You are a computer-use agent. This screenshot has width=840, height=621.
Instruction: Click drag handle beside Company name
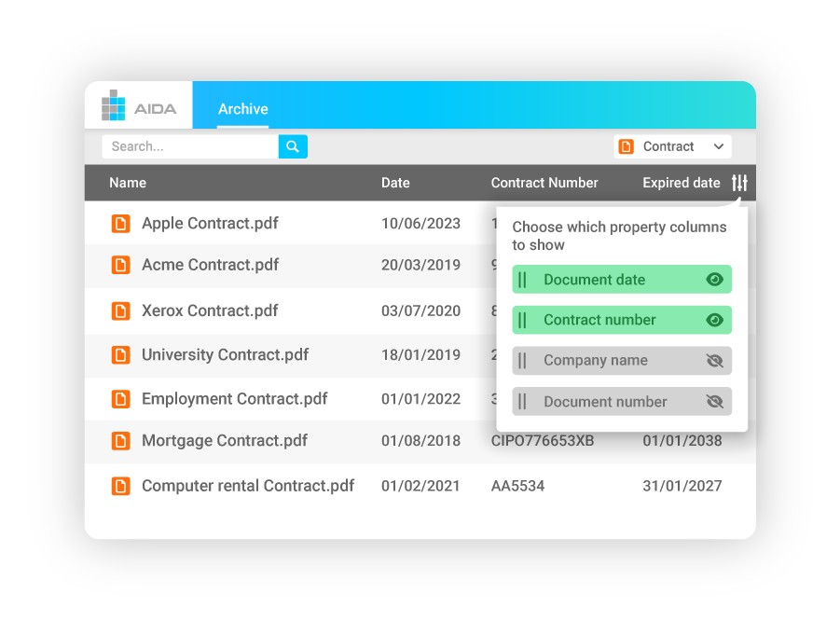pos(523,361)
